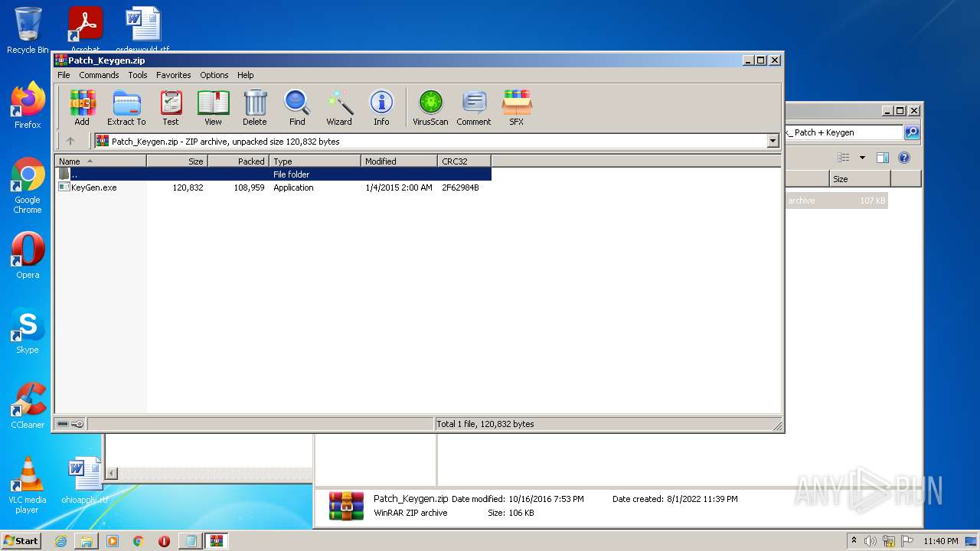Image resolution: width=980 pixels, height=551 pixels.
Task: Click the Start button
Action: [21, 540]
